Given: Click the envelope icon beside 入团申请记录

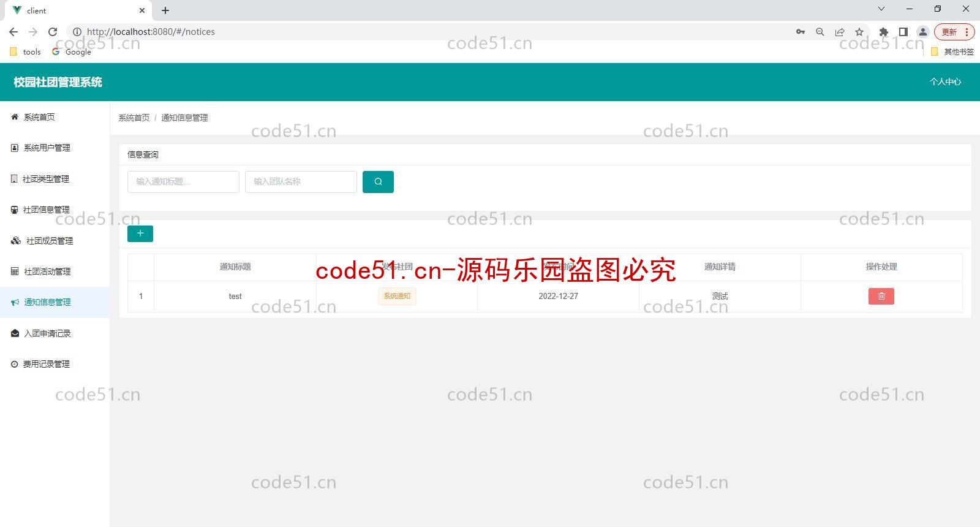Looking at the screenshot, I should coord(15,333).
